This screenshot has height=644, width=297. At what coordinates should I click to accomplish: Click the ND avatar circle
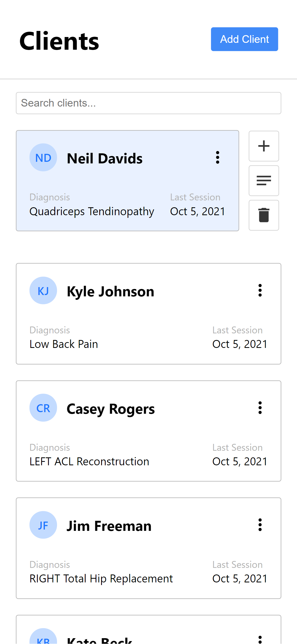click(43, 158)
